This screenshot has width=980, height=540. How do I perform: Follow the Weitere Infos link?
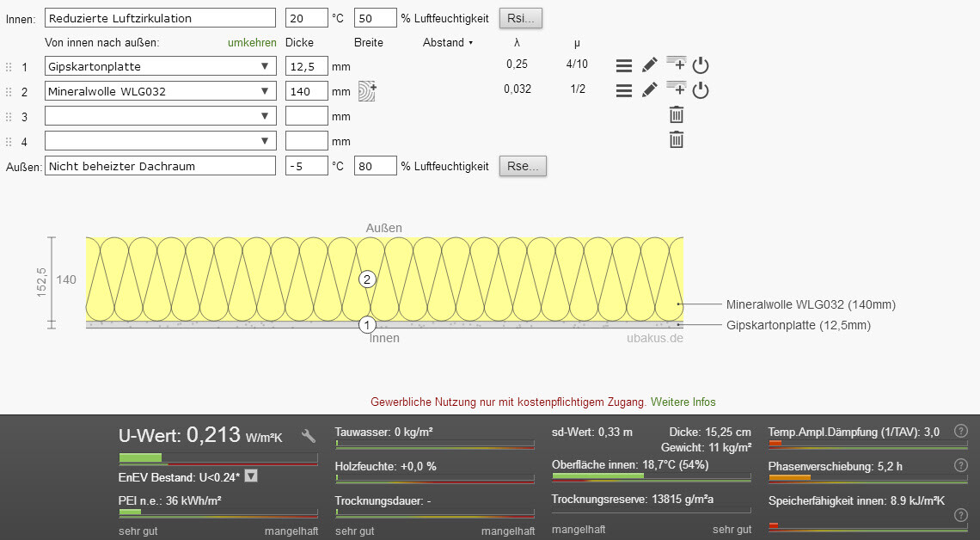click(683, 402)
